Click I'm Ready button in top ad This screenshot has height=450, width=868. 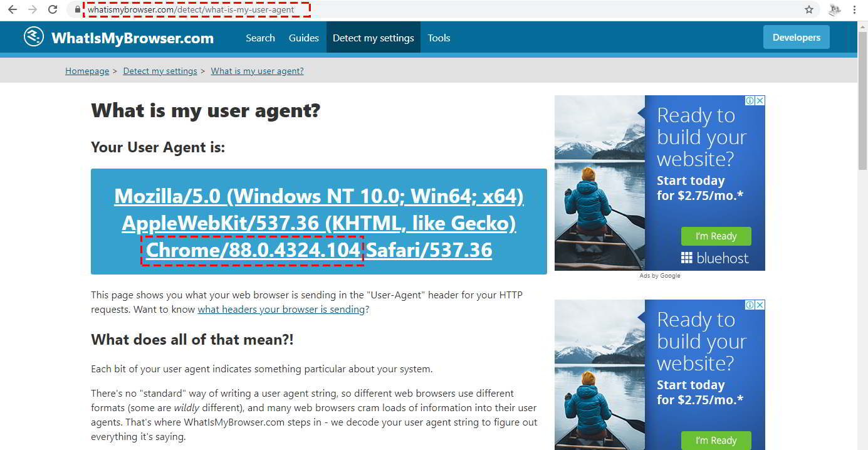click(x=716, y=236)
